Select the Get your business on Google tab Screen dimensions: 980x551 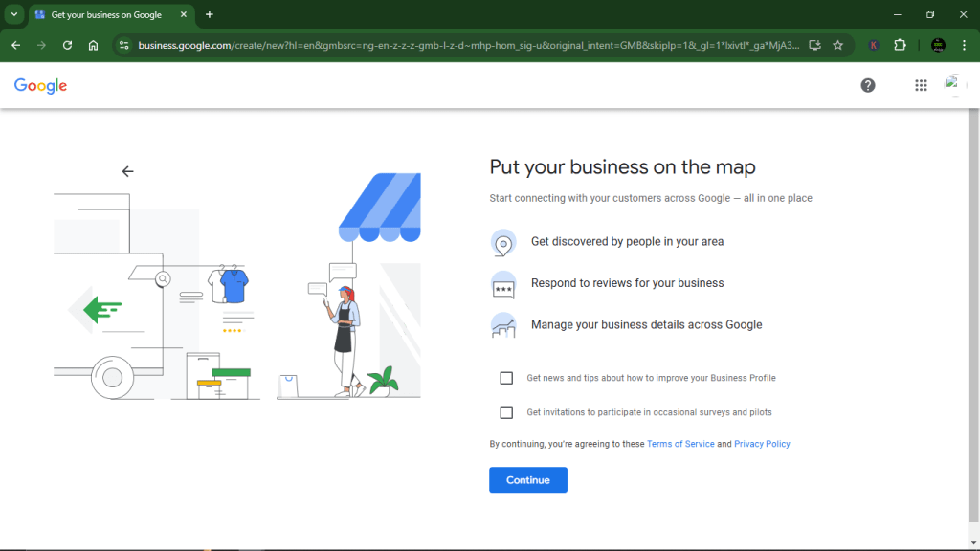point(105,14)
